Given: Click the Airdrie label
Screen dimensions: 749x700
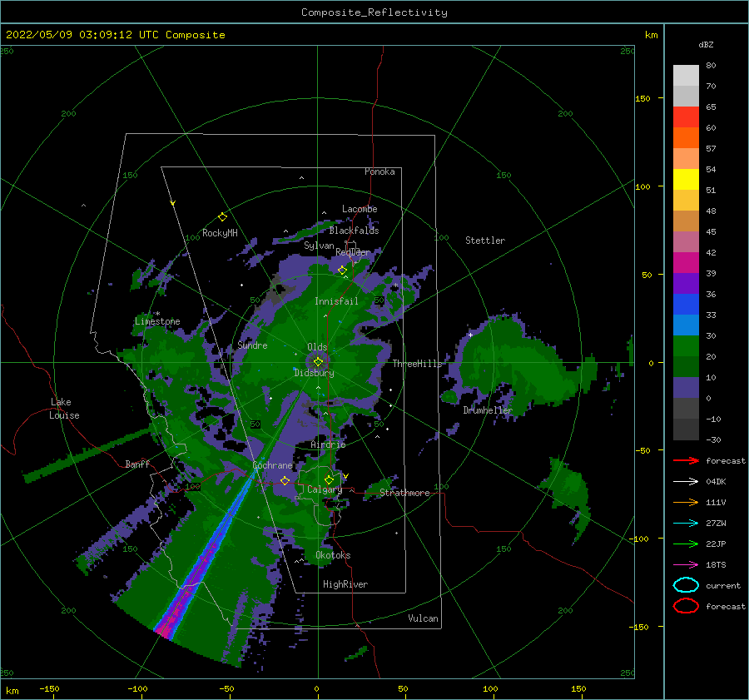Looking at the screenshot, I should click(x=328, y=444).
